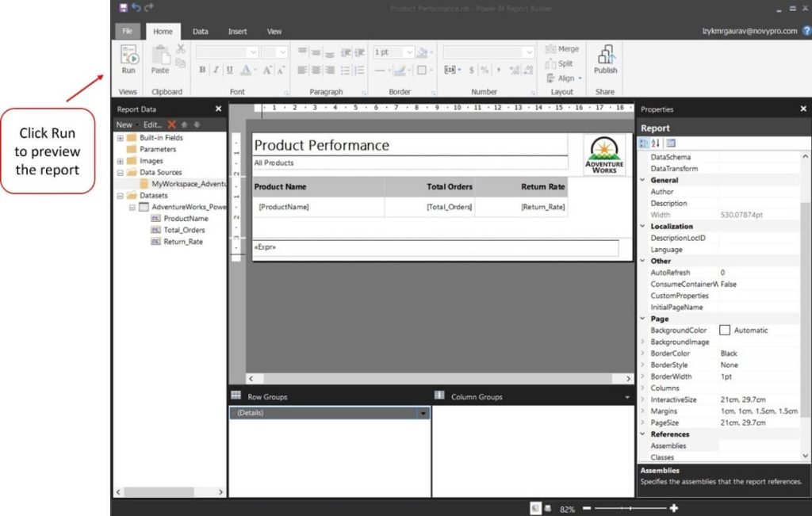Click Split in Layout group

(559, 63)
